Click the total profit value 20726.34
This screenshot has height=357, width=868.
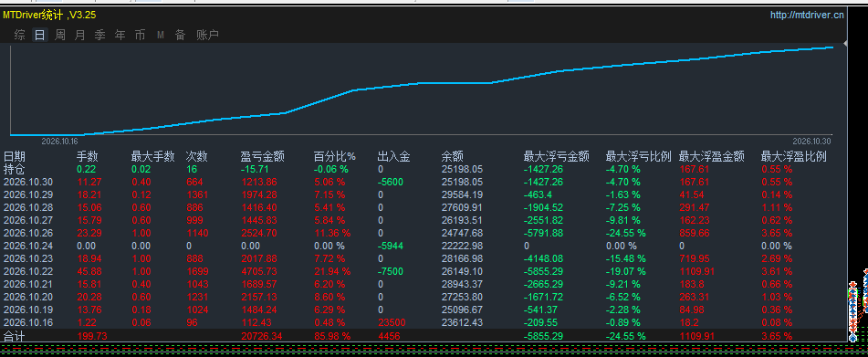(x=262, y=336)
